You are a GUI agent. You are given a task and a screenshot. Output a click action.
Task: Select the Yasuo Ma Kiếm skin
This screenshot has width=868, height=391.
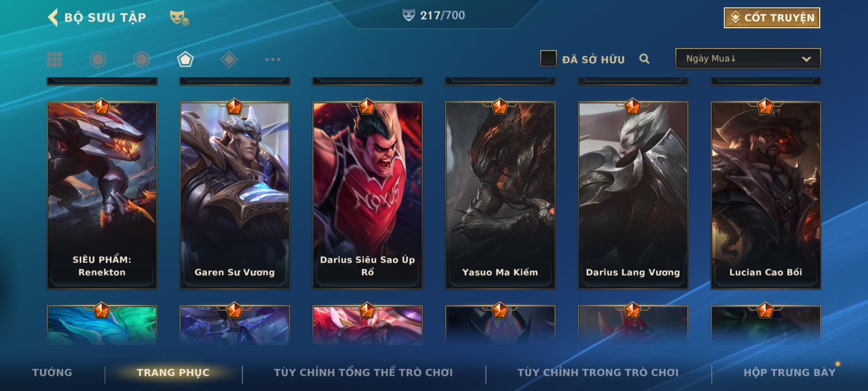pos(500,195)
